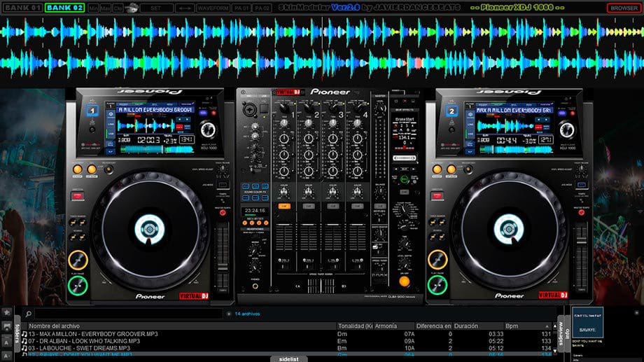Click the master level knob on mixer
The image size is (644, 362).
[380, 109]
